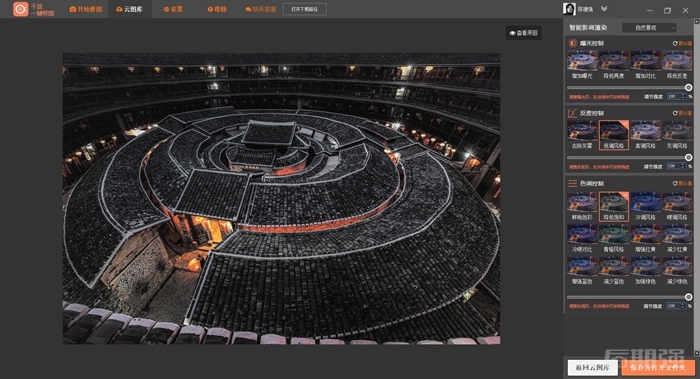Step the tone strength spinner arrows
Viewport: 700px width, 379px height.
[x=683, y=306]
